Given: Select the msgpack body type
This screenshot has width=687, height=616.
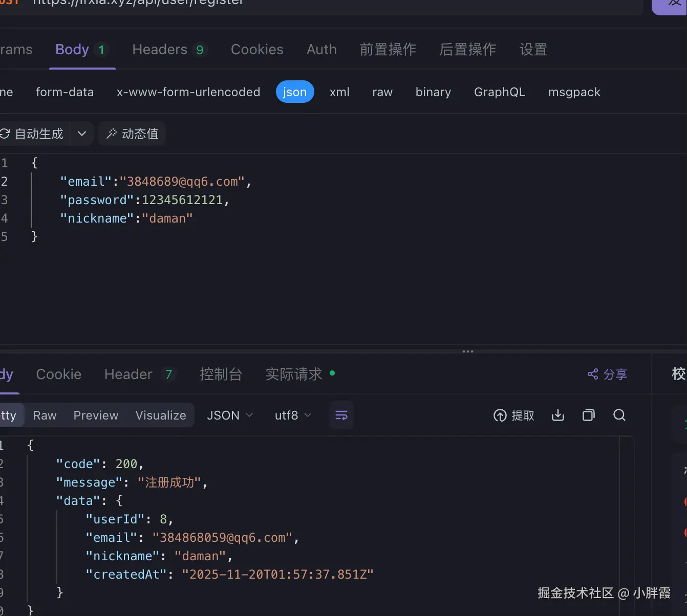Looking at the screenshot, I should [x=574, y=92].
